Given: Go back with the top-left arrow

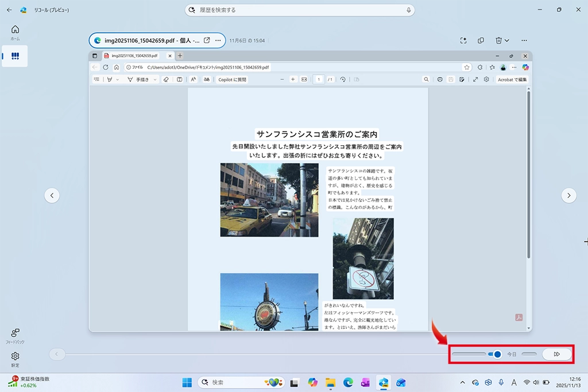Looking at the screenshot, I should (x=9, y=10).
